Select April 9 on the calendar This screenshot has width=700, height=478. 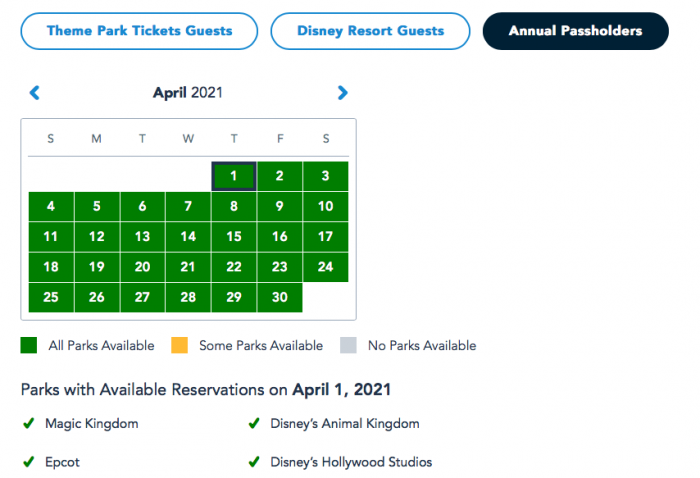click(x=279, y=207)
